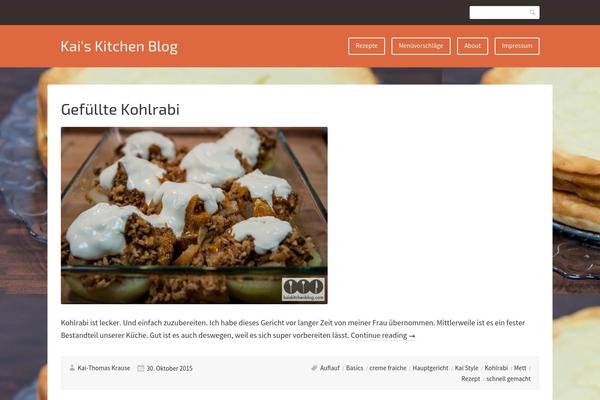This screenshot has width=600, height=400.
Task: Select the Kai Style tag
Action: 466,368
